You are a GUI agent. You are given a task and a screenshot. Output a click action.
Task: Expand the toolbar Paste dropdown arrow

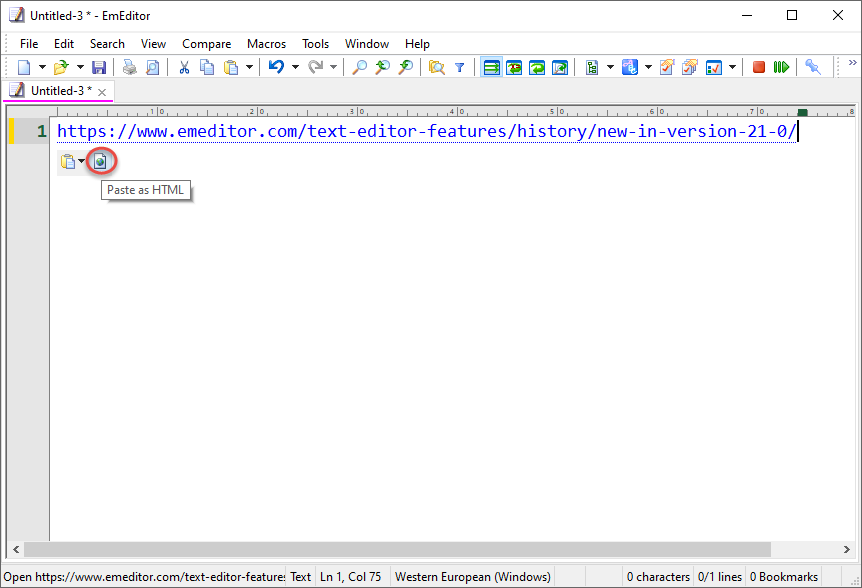point(250,67)
